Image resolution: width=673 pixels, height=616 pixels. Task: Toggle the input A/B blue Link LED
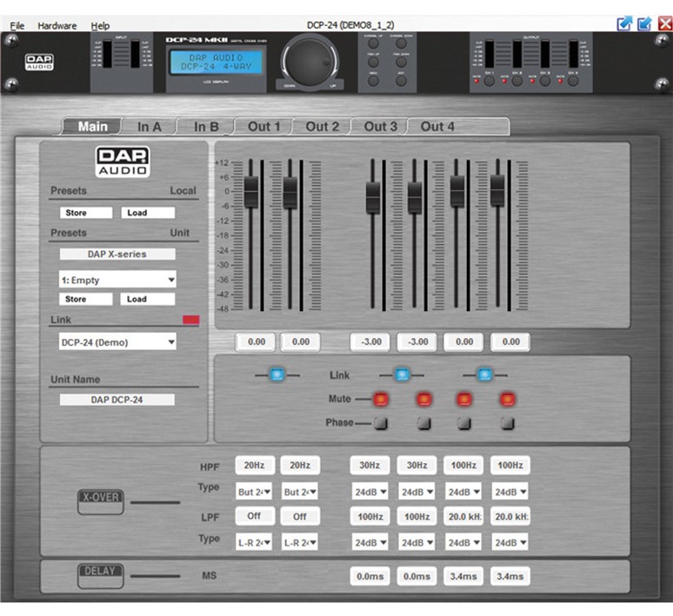coord(277,374)
